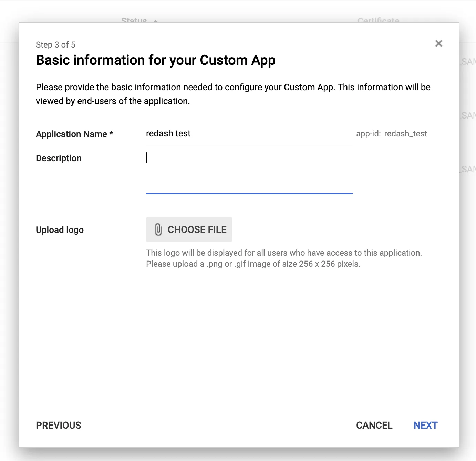Close the Custom App dialog with X

438,43
